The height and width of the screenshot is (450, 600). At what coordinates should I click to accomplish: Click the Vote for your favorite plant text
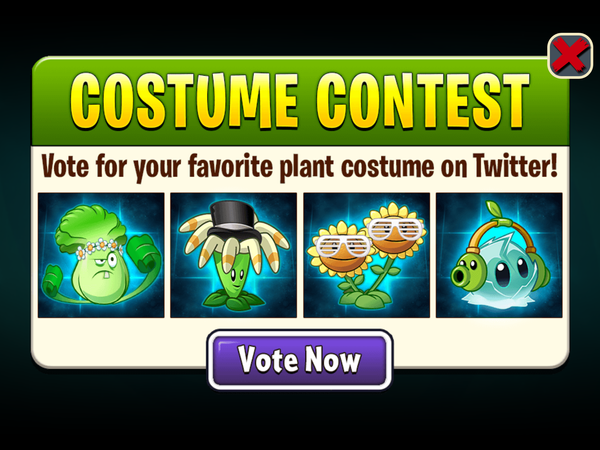coord(188,167)
